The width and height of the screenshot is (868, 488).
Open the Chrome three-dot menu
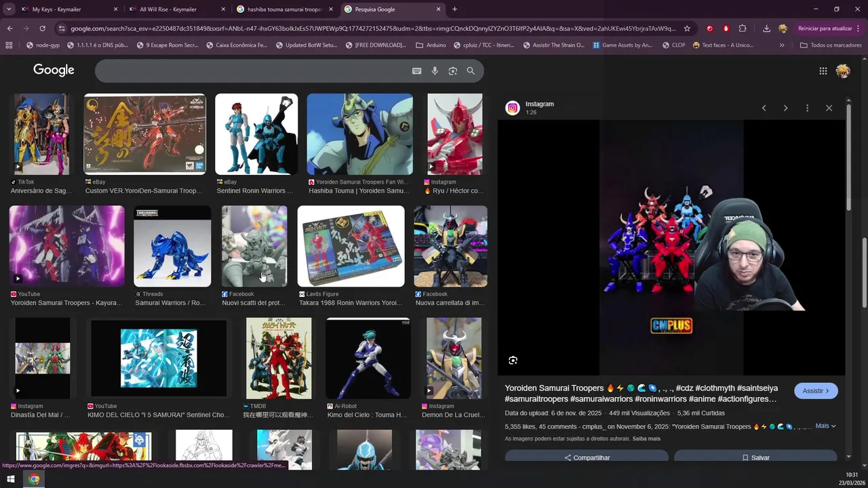(x=859, y=28)
